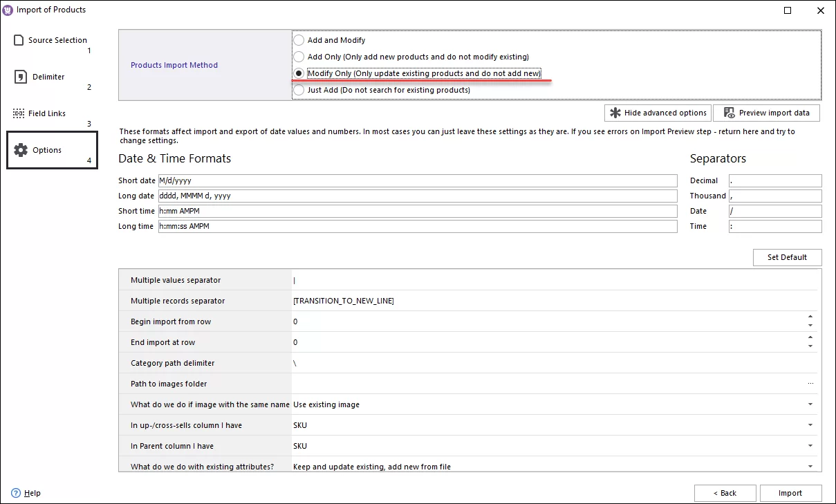Click the asterisk icon on Hide advanced options
836x504 pixels.
(613, 113)
